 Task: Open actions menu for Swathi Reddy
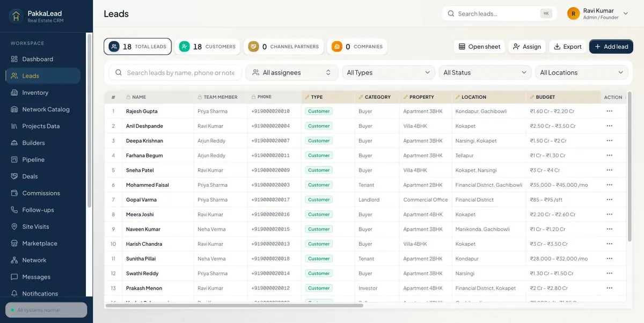click(609, 273)
